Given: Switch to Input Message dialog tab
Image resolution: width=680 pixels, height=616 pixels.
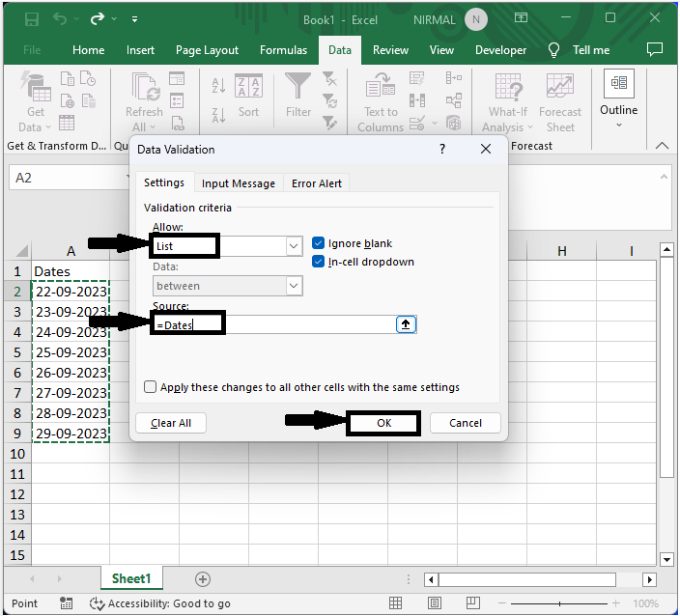Looking at the screenshot, I should point(239,183).
